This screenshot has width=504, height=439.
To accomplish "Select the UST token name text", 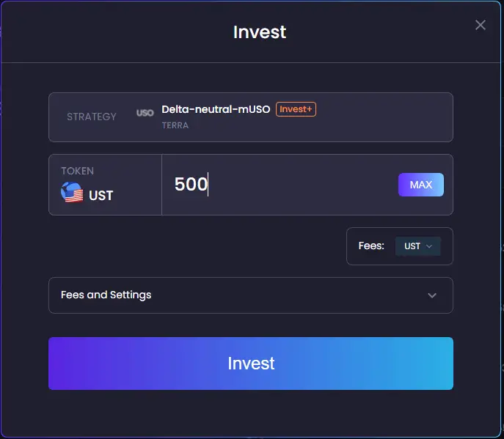I will (x=101, y=196).
